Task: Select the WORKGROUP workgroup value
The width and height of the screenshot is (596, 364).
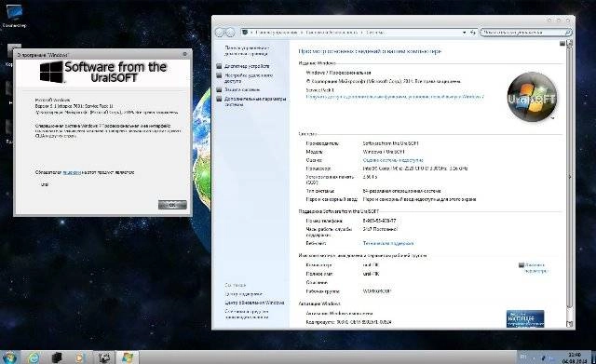Action: 377,291
